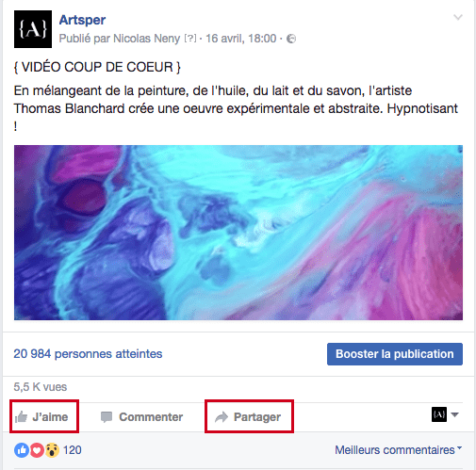Screen dimensions: 476x470
Task: Click the share arrow icon beside Partager
Action: (222, 417)
